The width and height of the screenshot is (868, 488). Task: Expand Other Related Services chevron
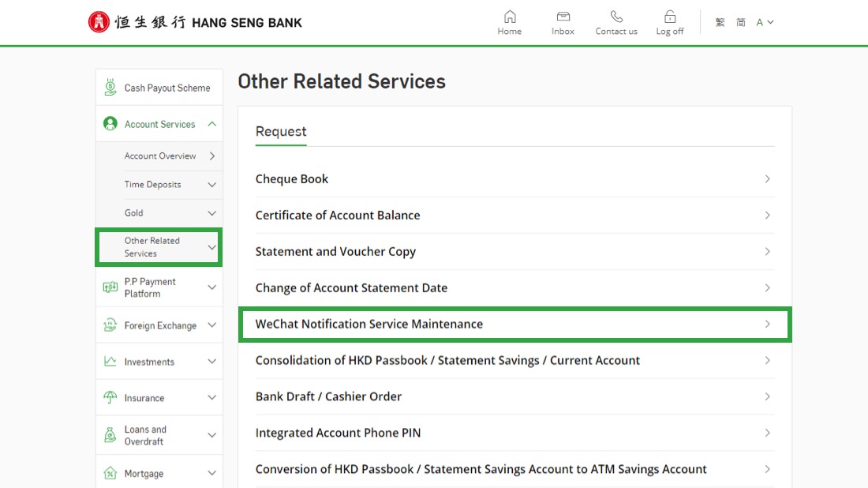pyautogui.click(x=212, y=247)
